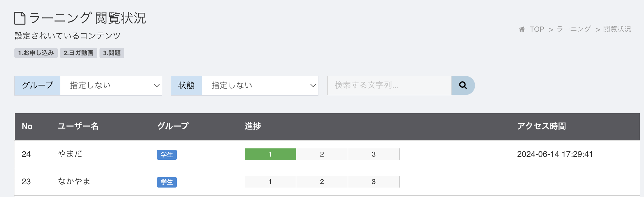Focus the 検索する文字列 search field
The image size is (644, 197).
390,85
